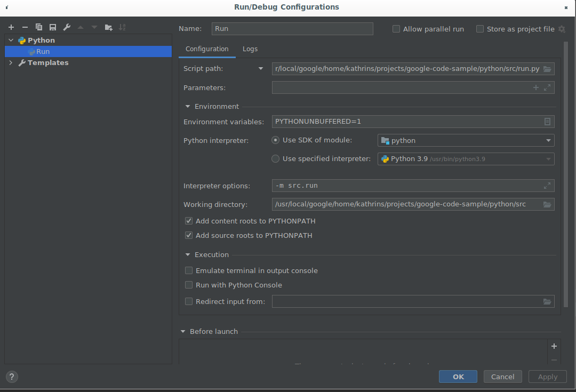The height and width of the screenshot is (392, 576).
Task: Focus the Name input field
Action: point(292,29)
